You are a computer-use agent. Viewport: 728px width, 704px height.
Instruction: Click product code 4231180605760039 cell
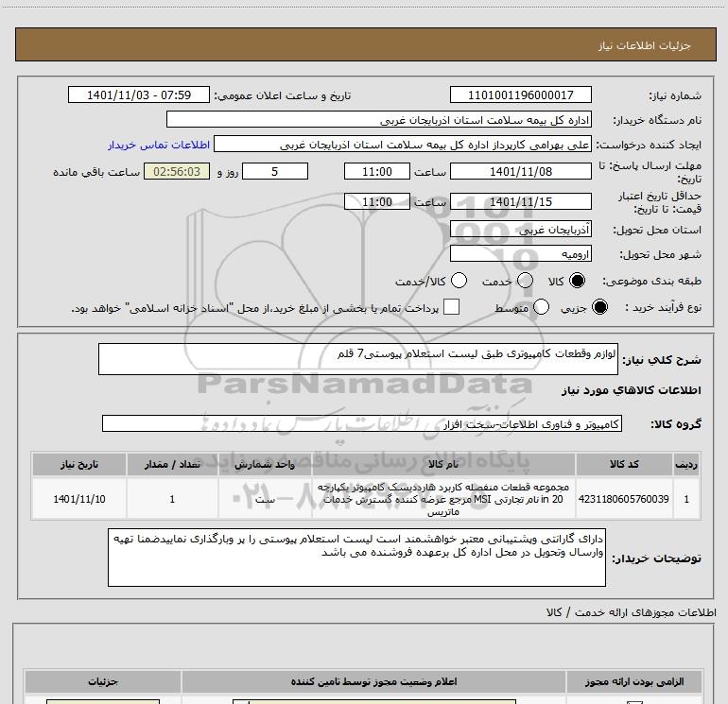coord(624,499)
